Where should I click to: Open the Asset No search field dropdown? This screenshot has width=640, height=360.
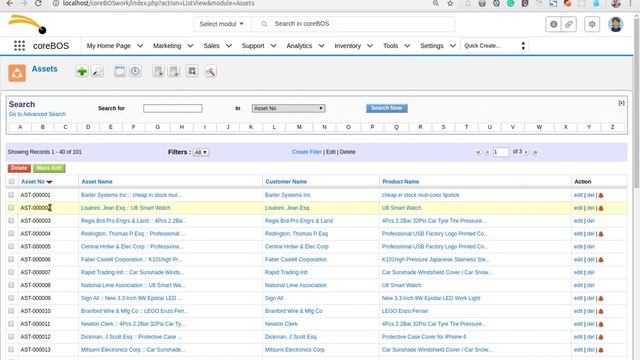(288, 108)
